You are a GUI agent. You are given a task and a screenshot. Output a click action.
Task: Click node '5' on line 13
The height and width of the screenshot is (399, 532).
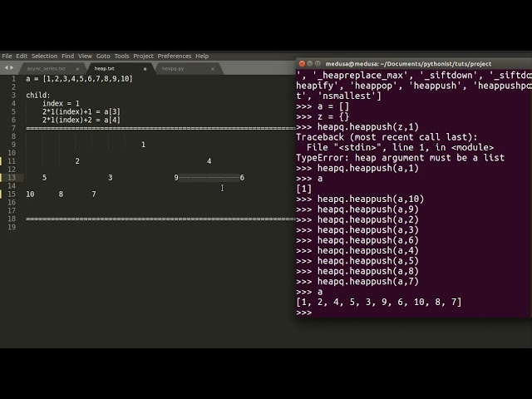44,177
